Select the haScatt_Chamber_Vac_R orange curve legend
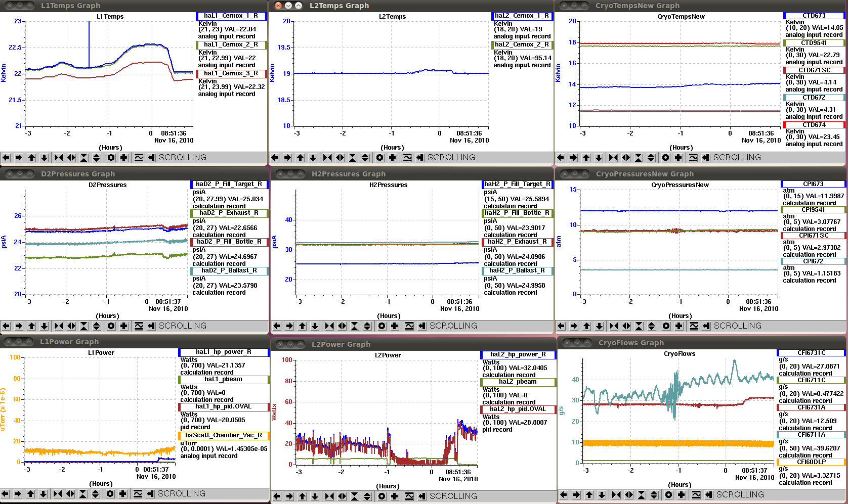This screenshot has height=504, width=848. point(224,436)
